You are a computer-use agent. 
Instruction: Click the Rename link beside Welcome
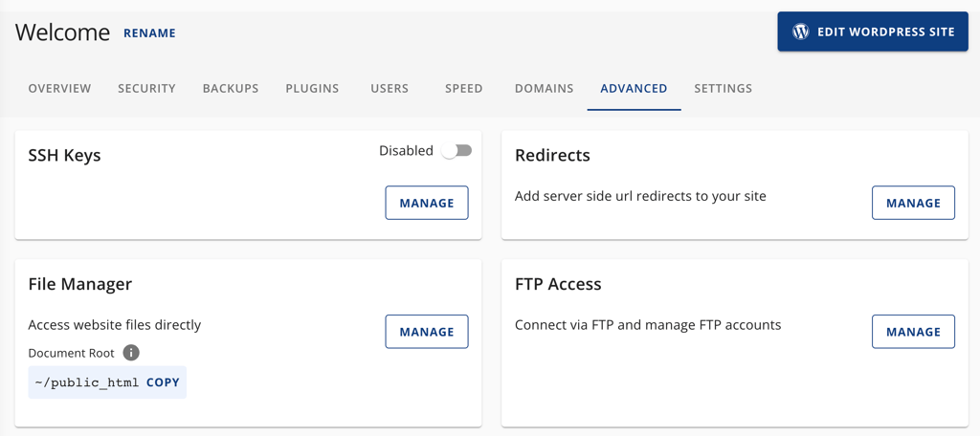point(149,33)
